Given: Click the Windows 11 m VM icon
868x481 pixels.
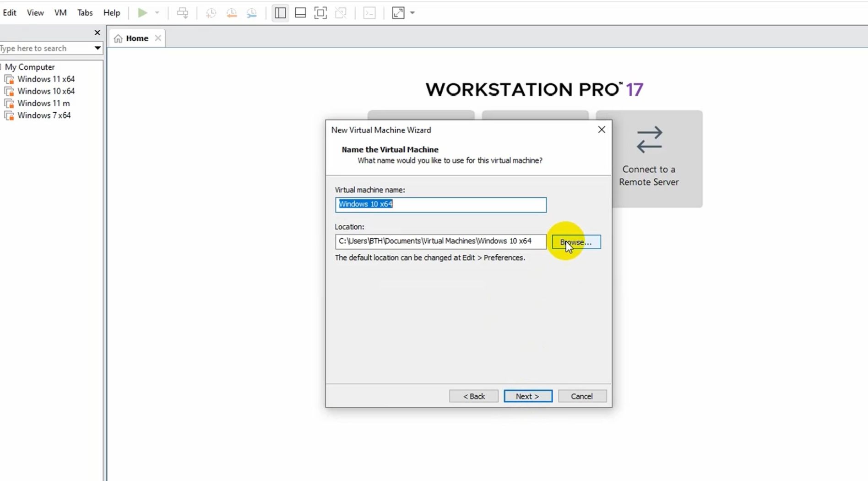Looking at the screenshot, I should click(x=9, y=104).
